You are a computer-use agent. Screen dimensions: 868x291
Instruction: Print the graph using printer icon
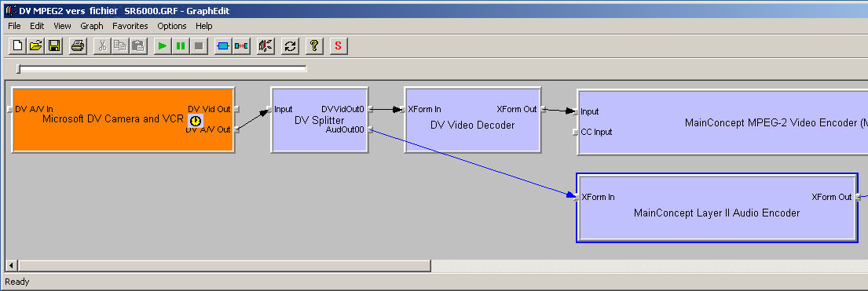coord(78,46)
